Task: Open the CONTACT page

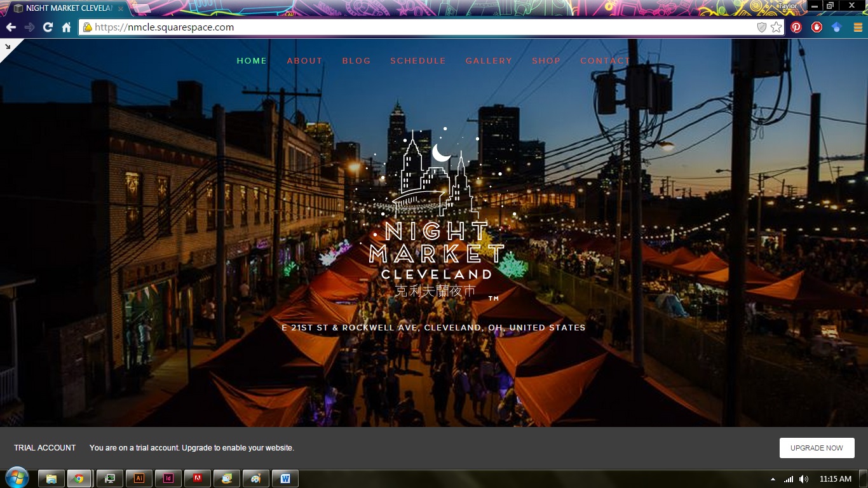Action: (x=606, y=61)
